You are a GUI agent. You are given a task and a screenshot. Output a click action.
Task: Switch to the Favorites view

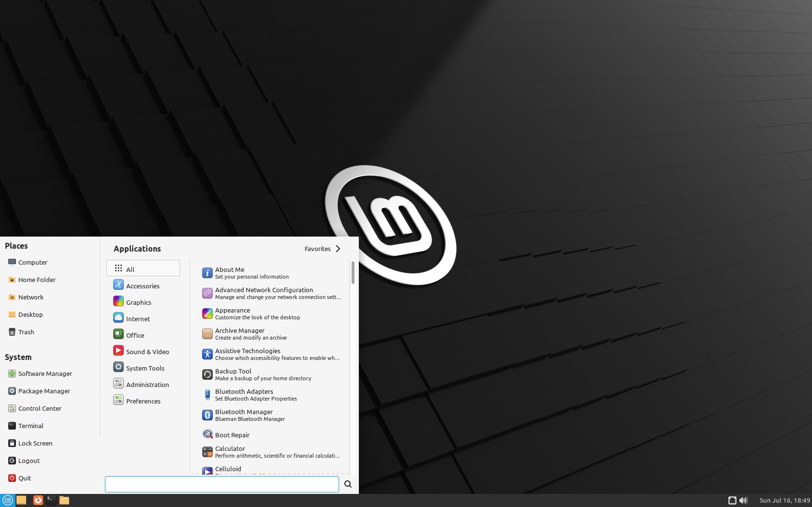pos(323,249)
